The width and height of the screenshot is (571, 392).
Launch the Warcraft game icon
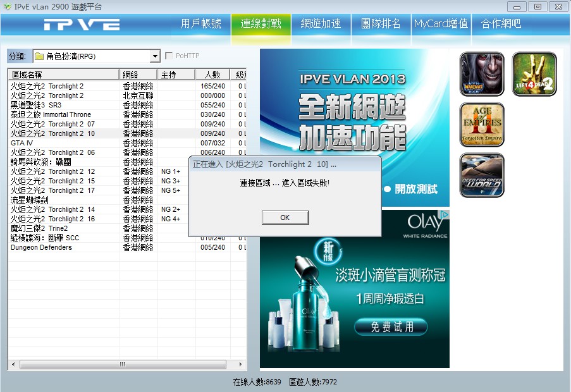482,74
